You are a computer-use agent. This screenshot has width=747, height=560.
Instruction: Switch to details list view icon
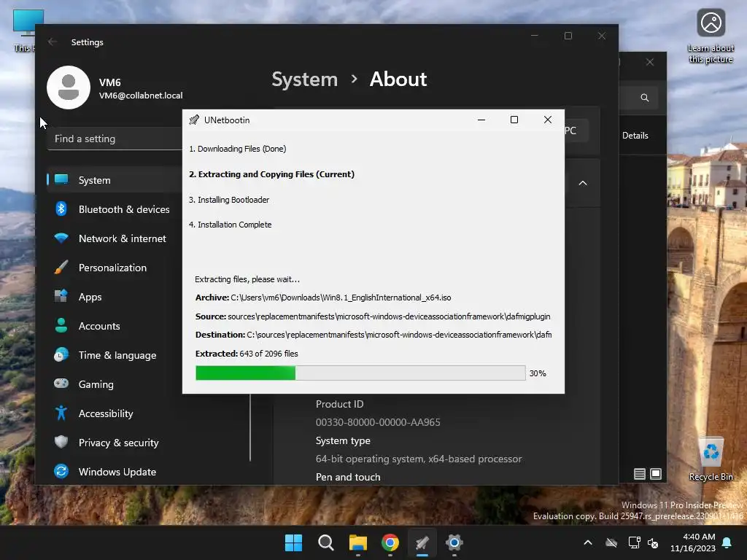tap(639, 474)
